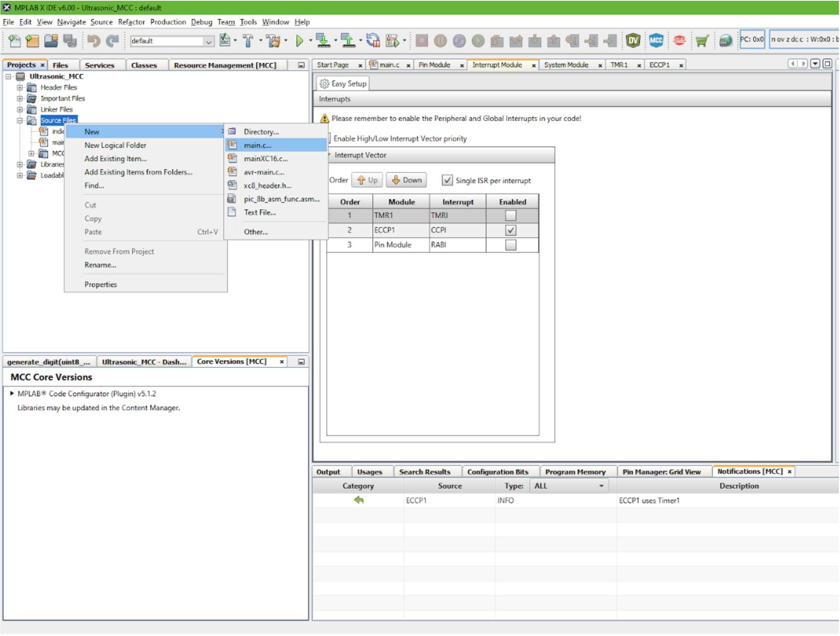840x636 pixels.
Task: Click the Easy Setup button
Action: (343, 83)
